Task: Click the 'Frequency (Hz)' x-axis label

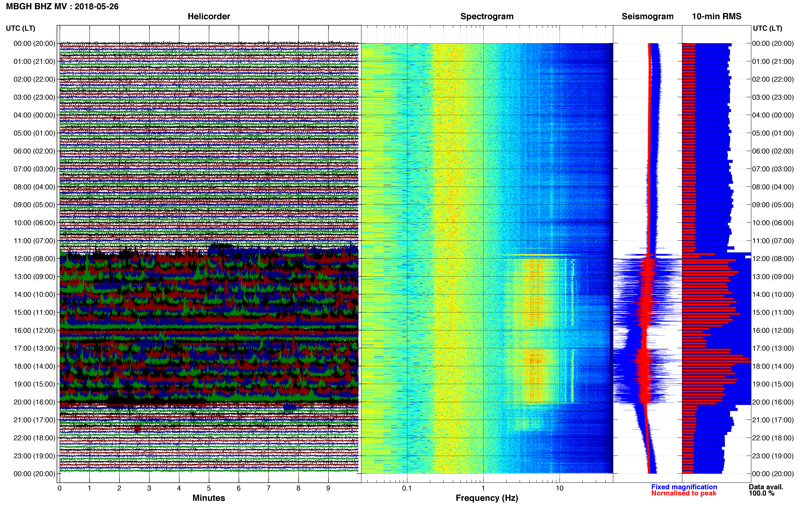Action: [487, 498]
